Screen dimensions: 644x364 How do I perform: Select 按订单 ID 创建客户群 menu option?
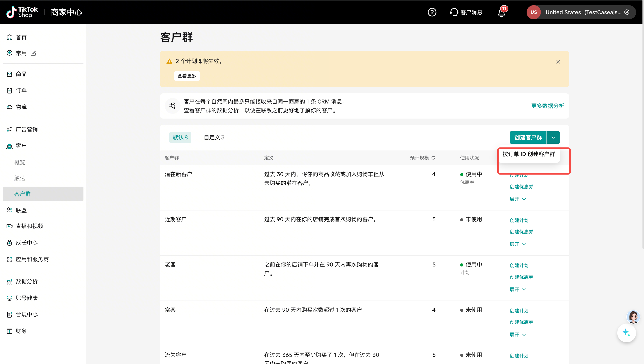(x=529, y=154)
